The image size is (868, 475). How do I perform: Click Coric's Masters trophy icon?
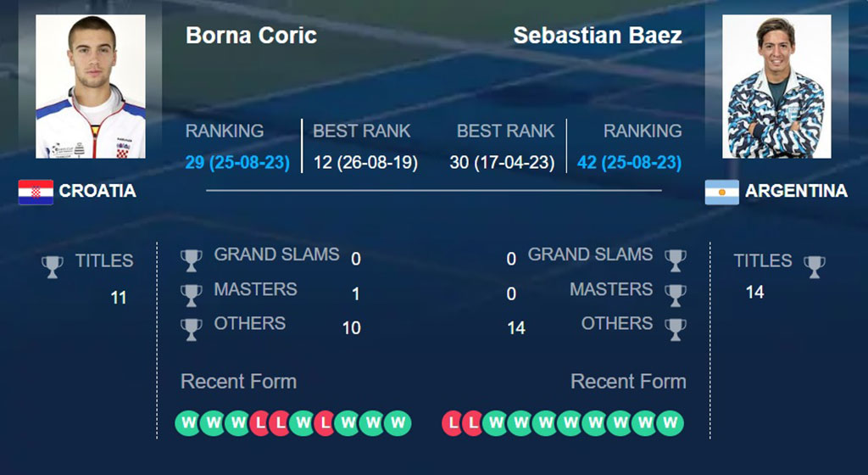tap(191, 296)
